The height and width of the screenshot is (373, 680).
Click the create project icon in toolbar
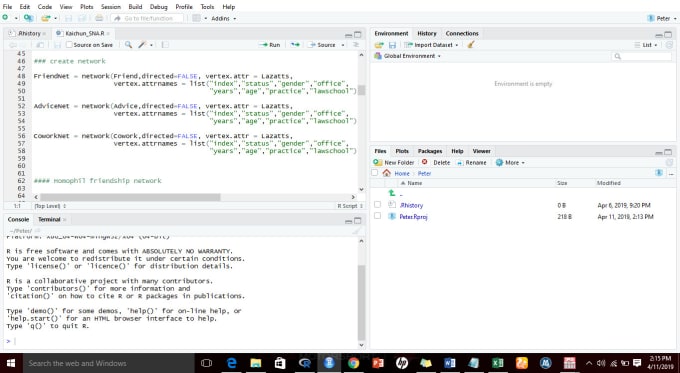point(28,18)
